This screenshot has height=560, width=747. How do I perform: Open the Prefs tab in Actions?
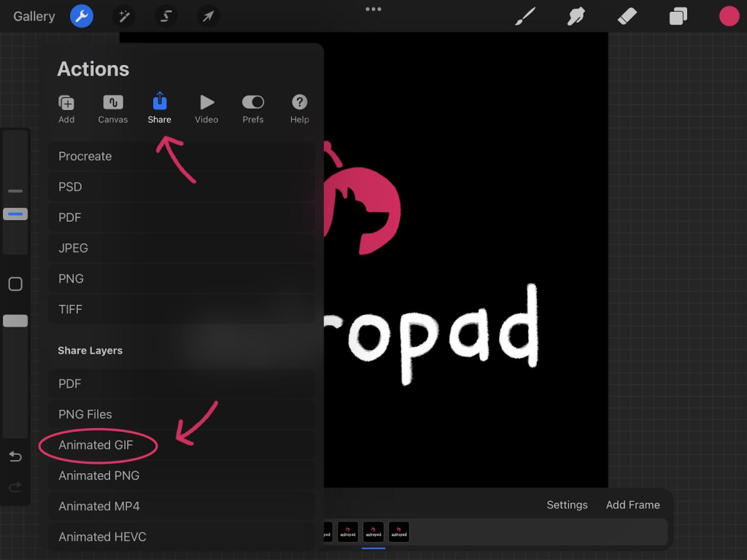pos(253,109)
